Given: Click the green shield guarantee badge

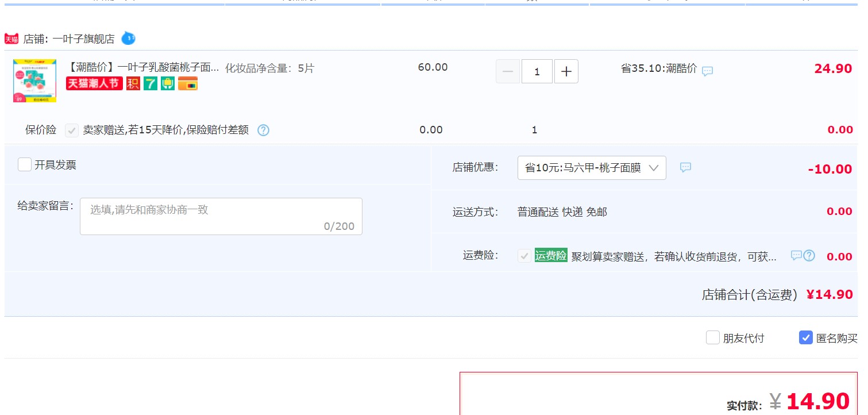Looking at the screenshot, I should pyautogui.click(x=168, y=83).
